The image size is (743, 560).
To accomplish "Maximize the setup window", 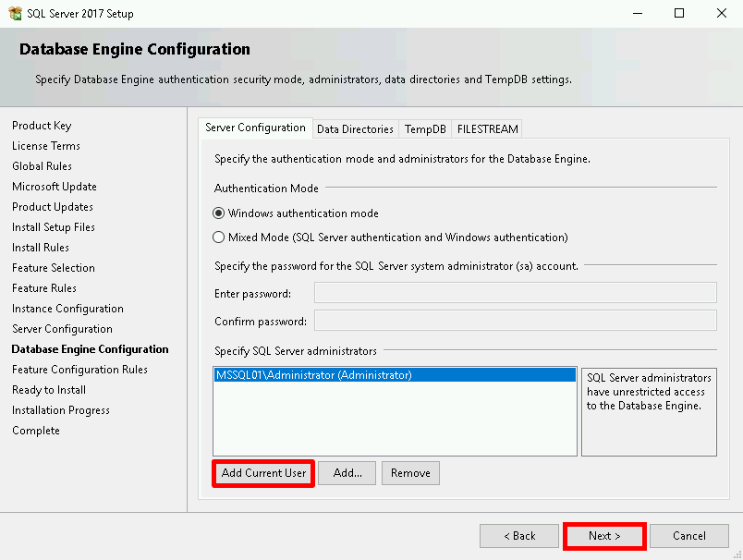I will click(679, 14).
